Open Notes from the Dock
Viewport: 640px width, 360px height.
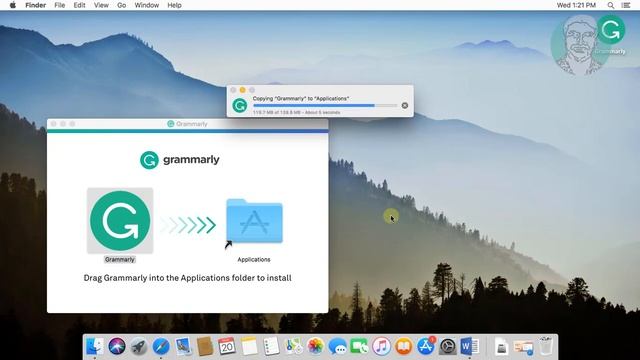[x=249, y=347]
